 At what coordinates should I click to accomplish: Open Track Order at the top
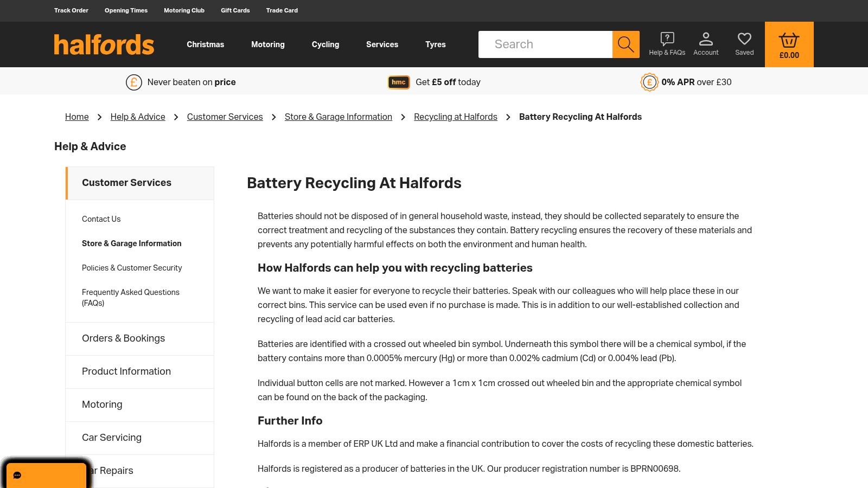point(71,10)
